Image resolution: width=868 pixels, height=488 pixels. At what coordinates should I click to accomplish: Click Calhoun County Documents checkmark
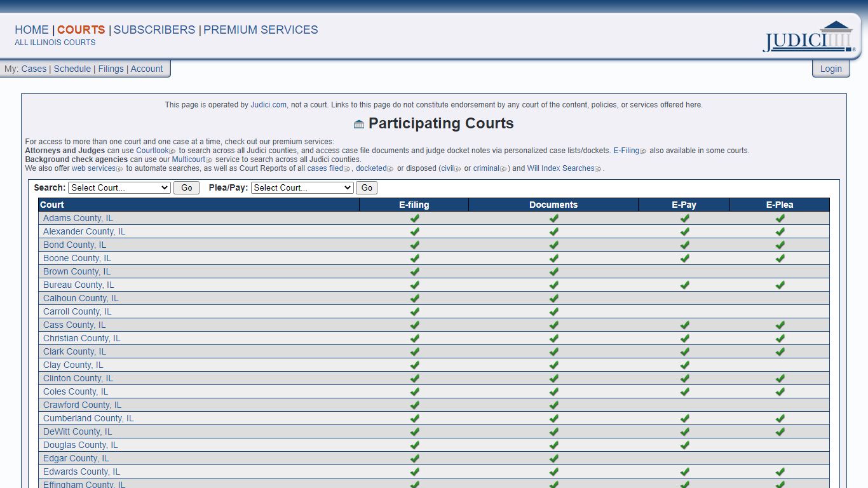pyautogui.click(x=553, y=298)
